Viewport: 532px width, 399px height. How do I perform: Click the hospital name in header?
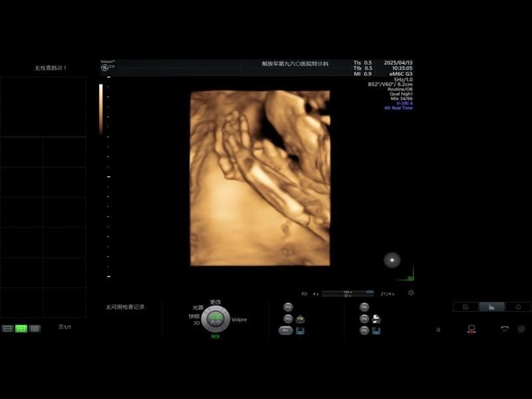[295, 63]
